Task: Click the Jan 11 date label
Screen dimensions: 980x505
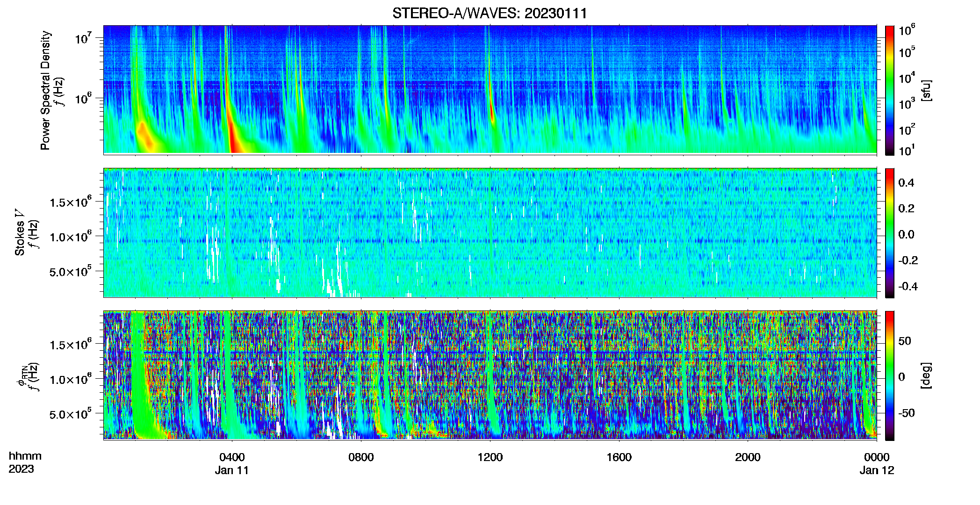Action: pos(232,470)
